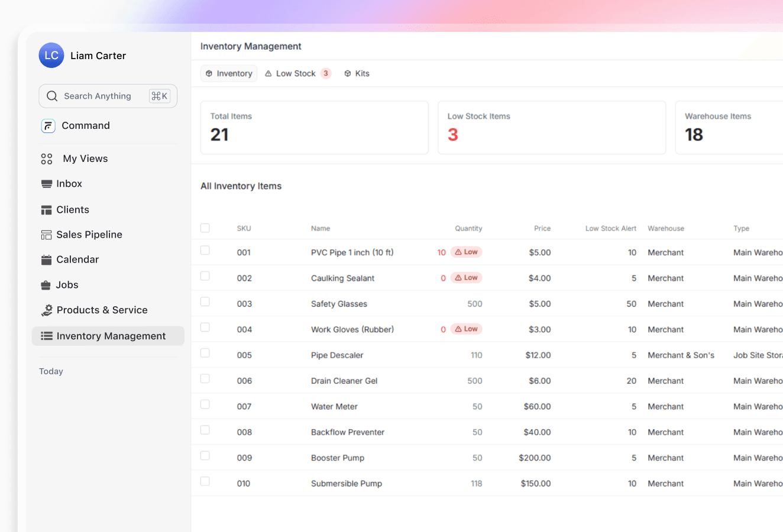The width and height of the screenshot is (783, 532).
Task: Click the Clients icon in sidebar
Action: coord(47,210)
